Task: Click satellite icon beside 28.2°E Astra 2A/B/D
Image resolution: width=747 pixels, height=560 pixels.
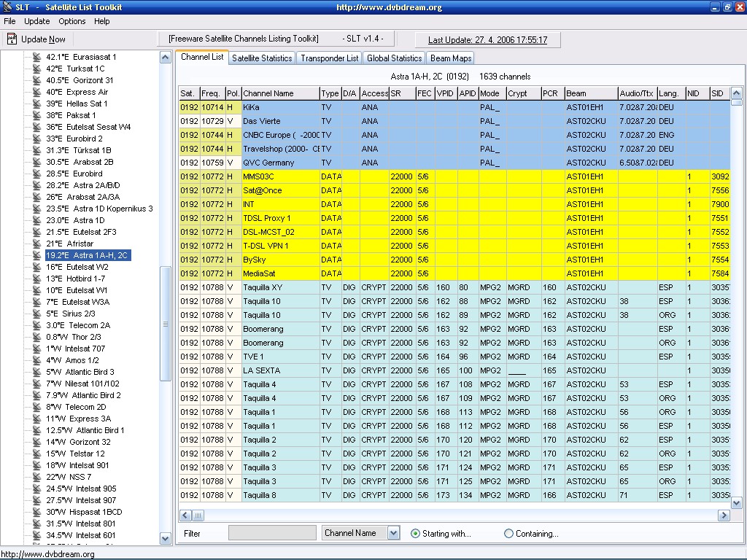Action: tap(36, 185)
